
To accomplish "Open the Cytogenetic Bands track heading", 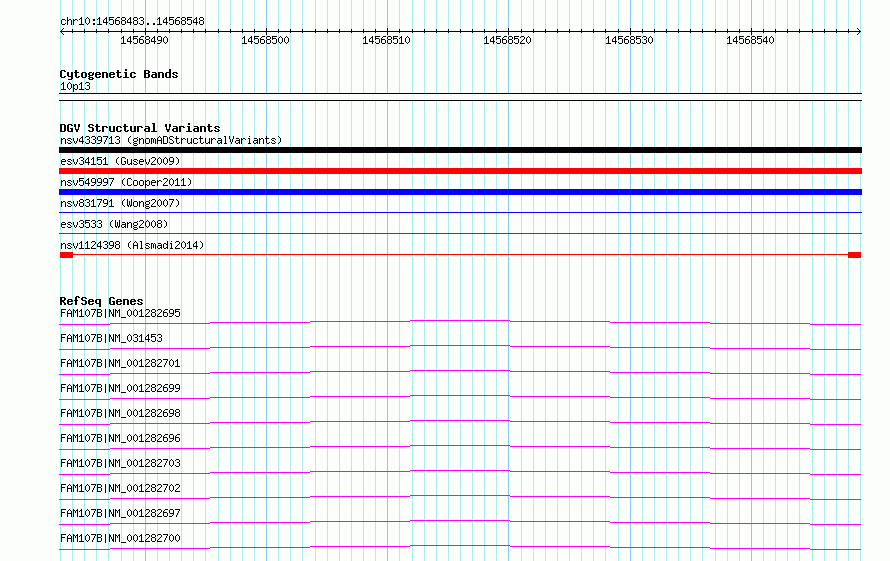I will pos(119,74).
